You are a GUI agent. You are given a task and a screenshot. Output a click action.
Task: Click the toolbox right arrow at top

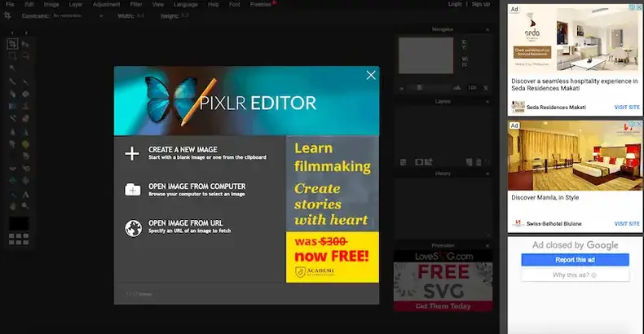(26, 33)
